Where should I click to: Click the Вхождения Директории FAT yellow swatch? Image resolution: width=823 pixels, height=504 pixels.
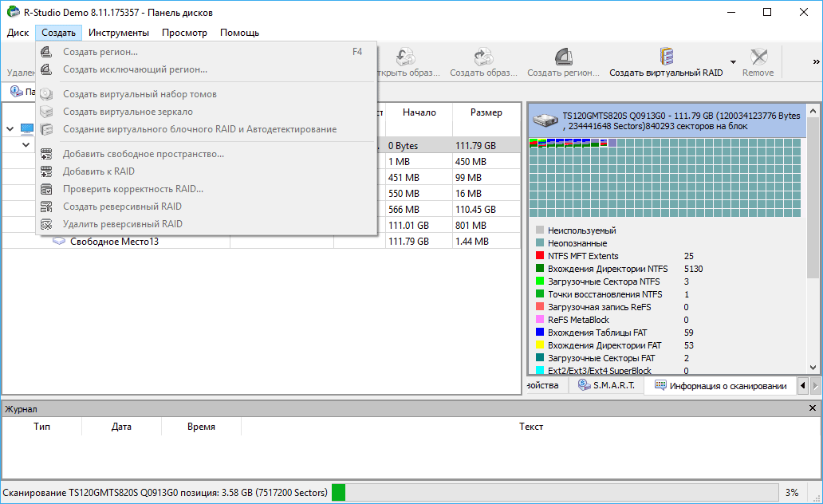click(540, 345)
